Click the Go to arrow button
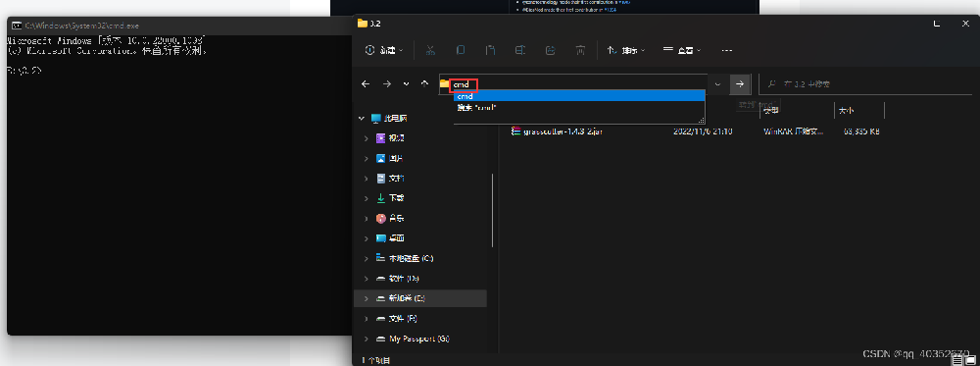Screen dimensions: 980x366 739,83
